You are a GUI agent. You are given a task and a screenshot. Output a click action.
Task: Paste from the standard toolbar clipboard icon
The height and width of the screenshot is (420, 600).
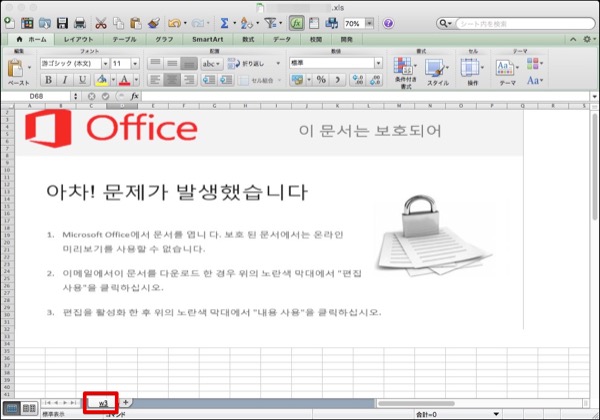[135, 23]
